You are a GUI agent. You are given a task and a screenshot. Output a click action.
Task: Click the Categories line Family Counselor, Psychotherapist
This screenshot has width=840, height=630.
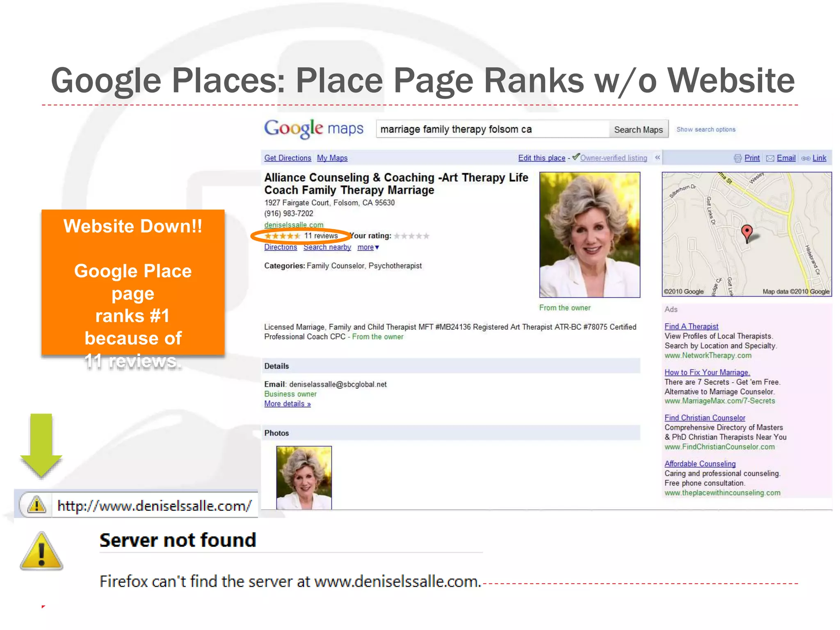pos(343,266)
